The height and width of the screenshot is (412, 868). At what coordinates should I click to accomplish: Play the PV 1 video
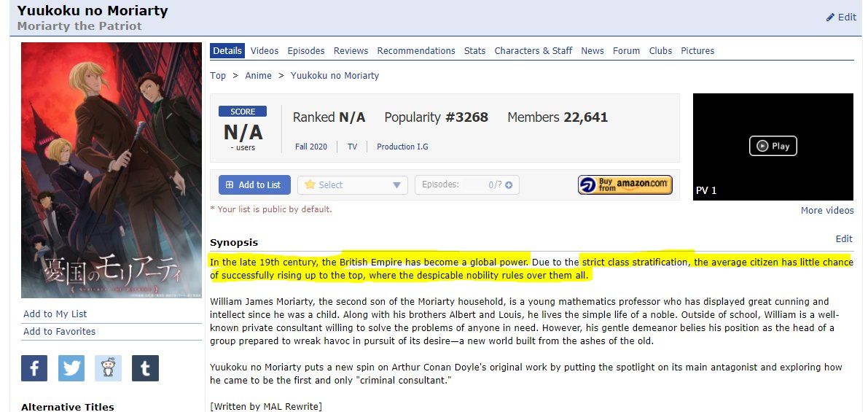pos(773,146)
